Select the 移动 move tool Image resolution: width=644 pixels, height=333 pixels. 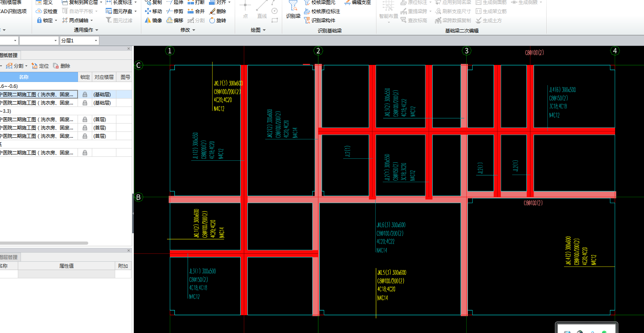click(x=154, y=11)
